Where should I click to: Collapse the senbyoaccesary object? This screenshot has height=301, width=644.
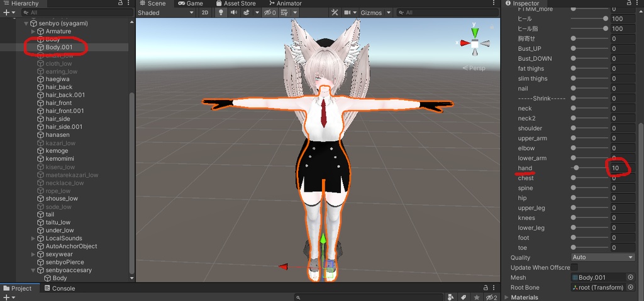33,270
